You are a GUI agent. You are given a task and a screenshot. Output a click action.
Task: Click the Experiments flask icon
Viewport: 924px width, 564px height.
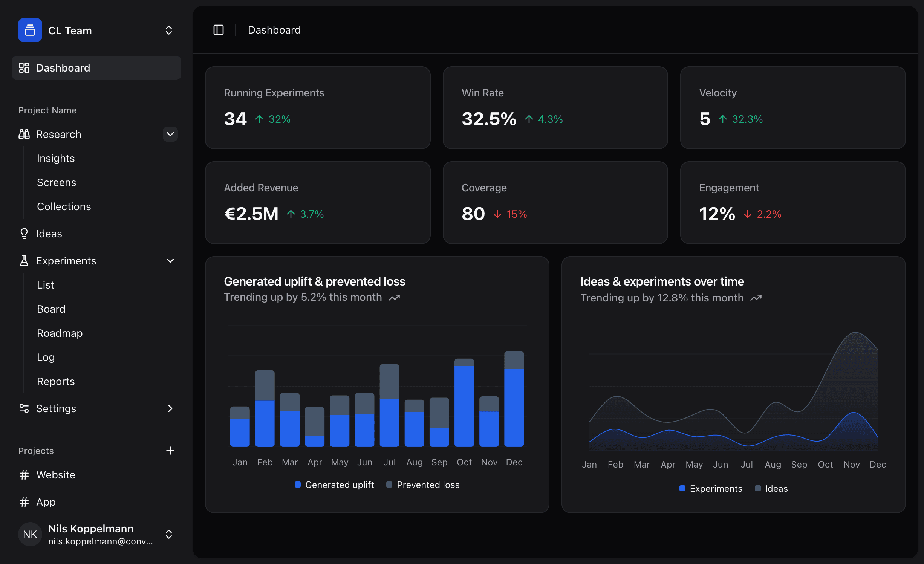point(24,261)
